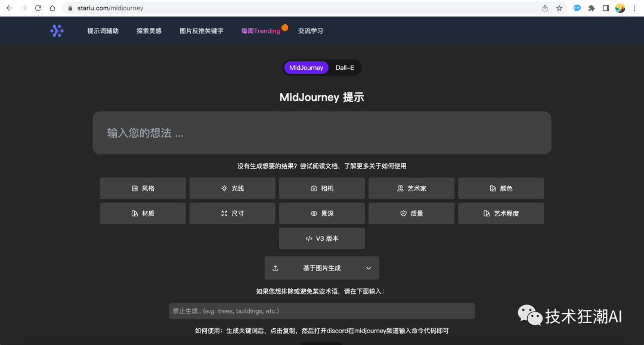Bookmark this page with star icon

[559, 8]
